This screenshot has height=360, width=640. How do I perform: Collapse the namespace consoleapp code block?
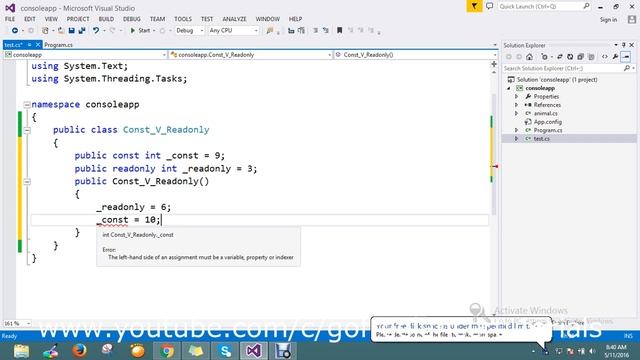[27, 104]
